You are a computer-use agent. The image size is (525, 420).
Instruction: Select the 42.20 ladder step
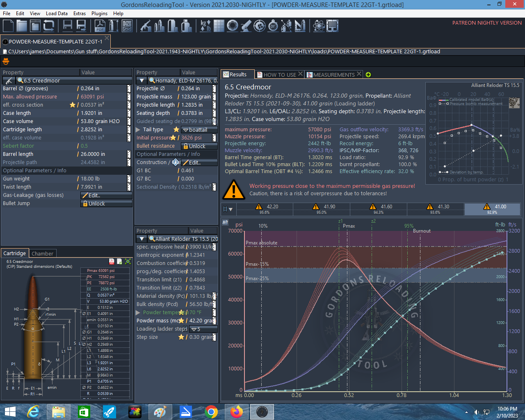tap(265, 209)
